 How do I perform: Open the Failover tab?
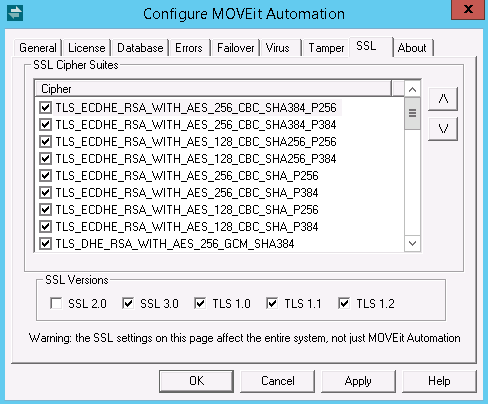(x=235, y=48)
